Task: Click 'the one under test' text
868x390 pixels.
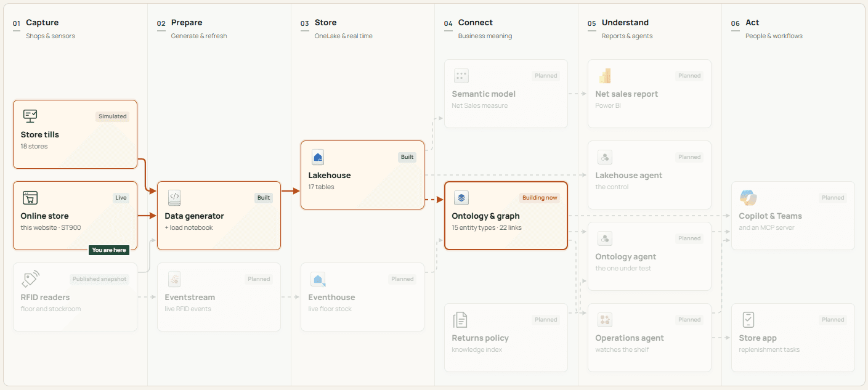Action: (x=623, y=268)
